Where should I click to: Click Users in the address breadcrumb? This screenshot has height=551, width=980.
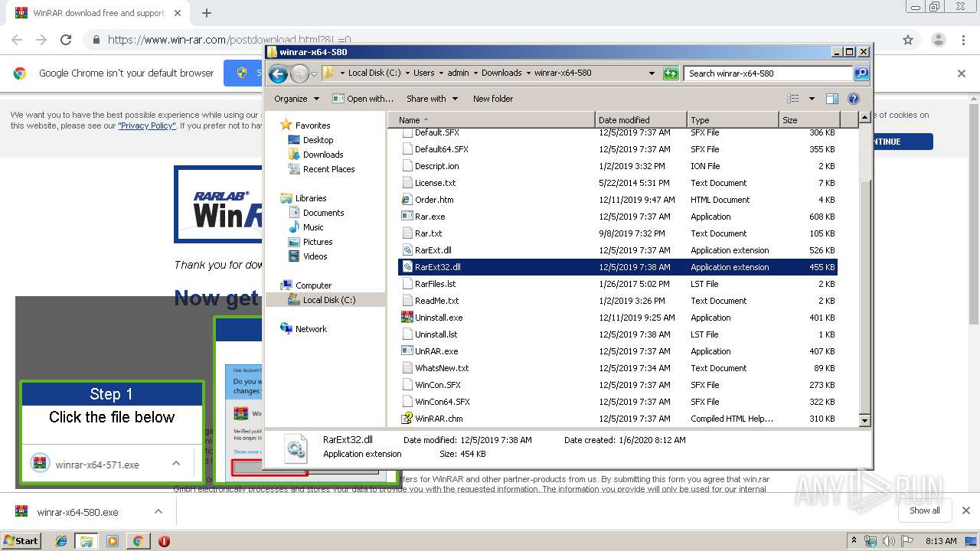coord(424,73)
